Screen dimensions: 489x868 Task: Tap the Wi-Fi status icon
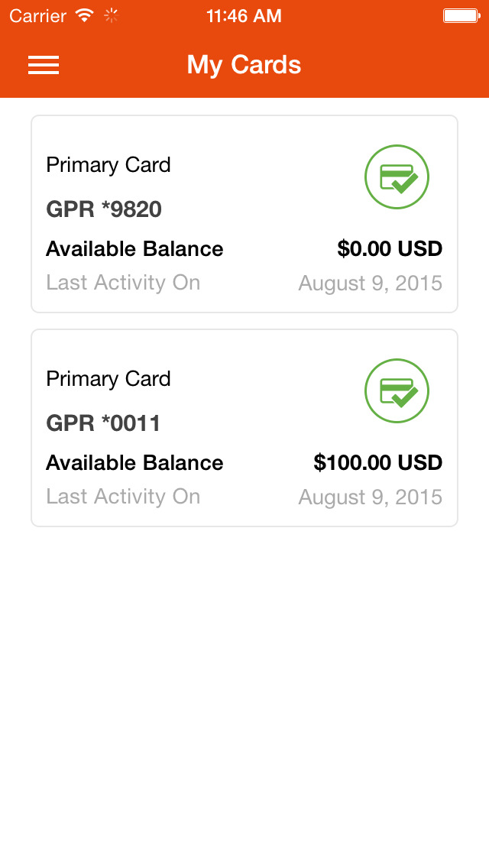point(85,15)
